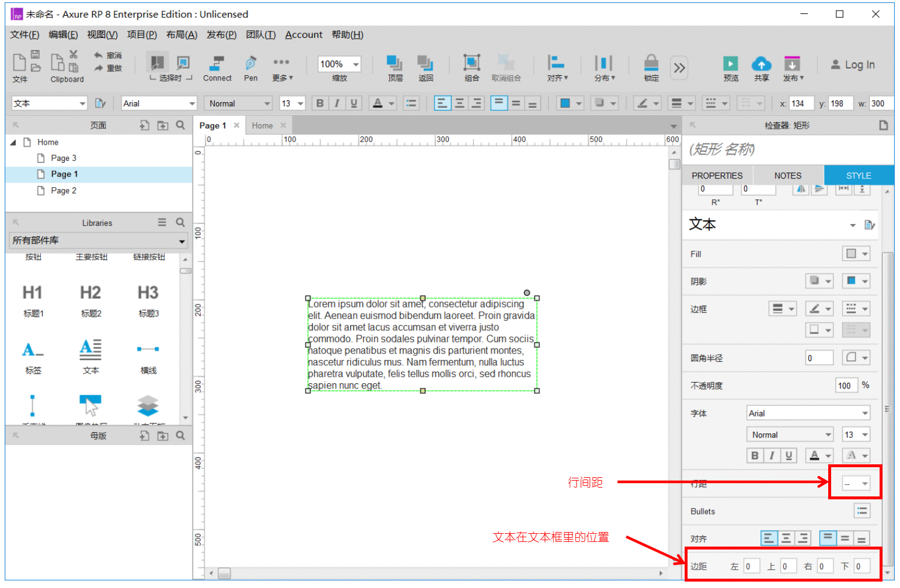The width and height of the screenshot is (900, 588).
Task: Expand the 更多 tools dropdown
Action: click(x=282, y=68)
